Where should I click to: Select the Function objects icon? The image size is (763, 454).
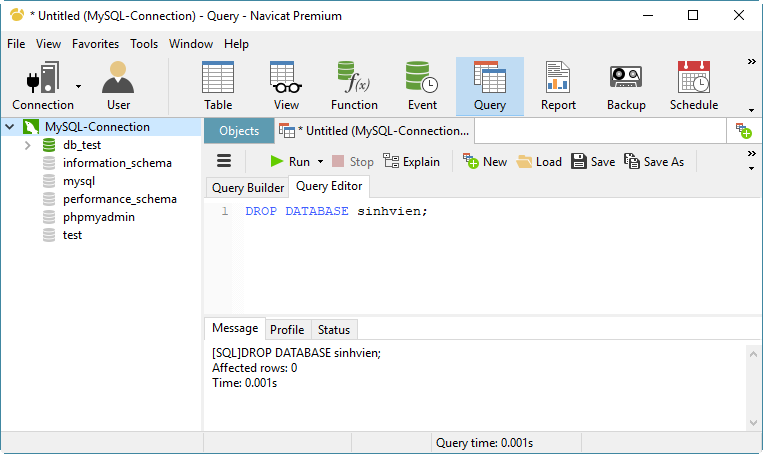tap(354, 86)
